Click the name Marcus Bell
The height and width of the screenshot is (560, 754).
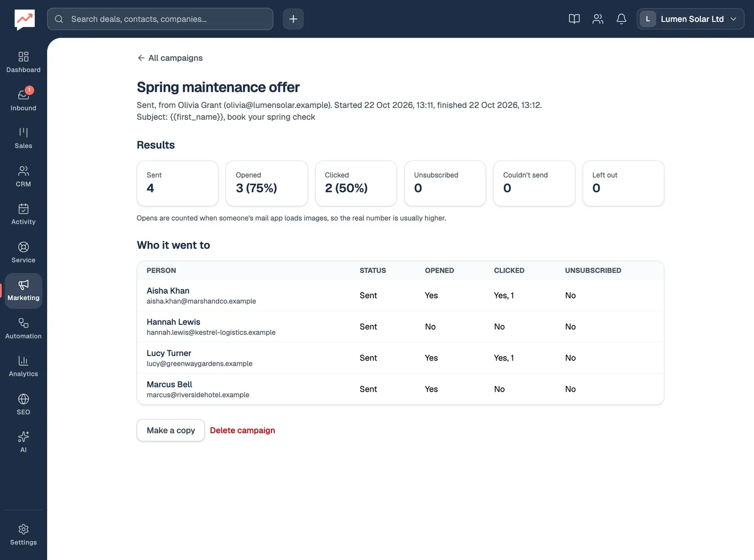169,384
